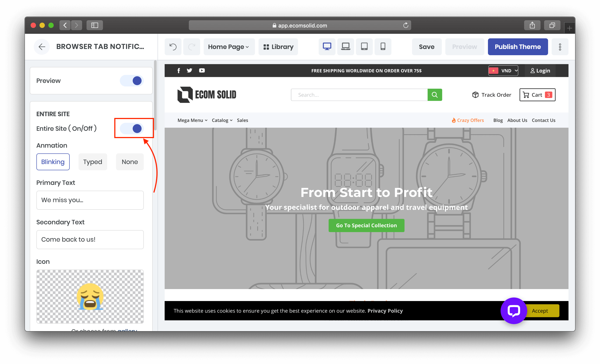600x364 pixels.
Task: Go back in browser history
Action: point(65,25)
